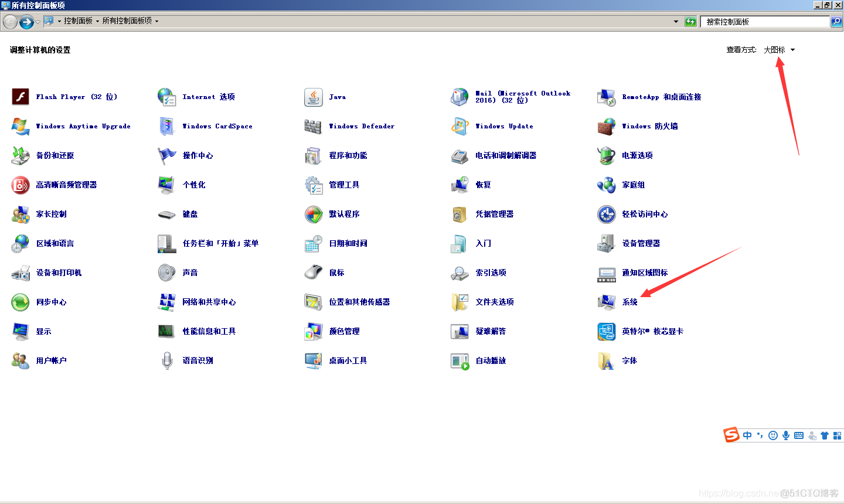Viewport: 844px width, 504px height.
Task: Click the 搜索控制面板 search field
Action: (765, 22)
